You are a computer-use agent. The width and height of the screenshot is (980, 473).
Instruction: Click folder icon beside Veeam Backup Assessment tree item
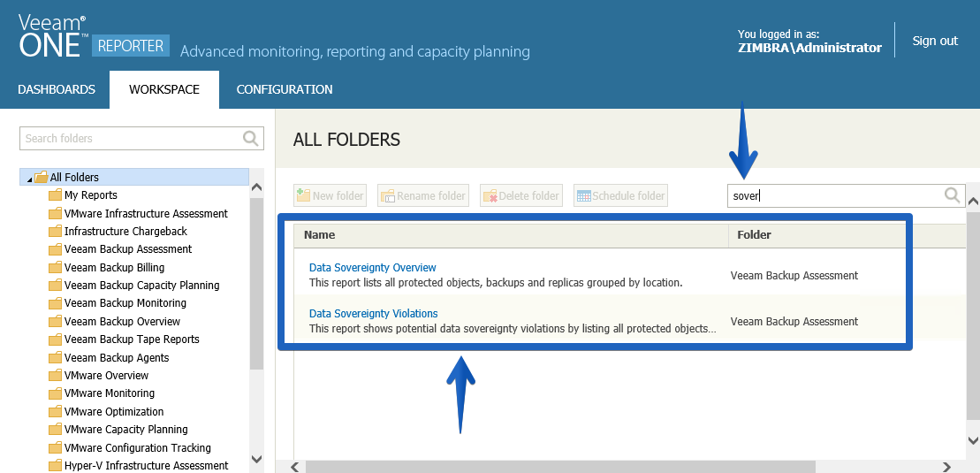(55, 249)
